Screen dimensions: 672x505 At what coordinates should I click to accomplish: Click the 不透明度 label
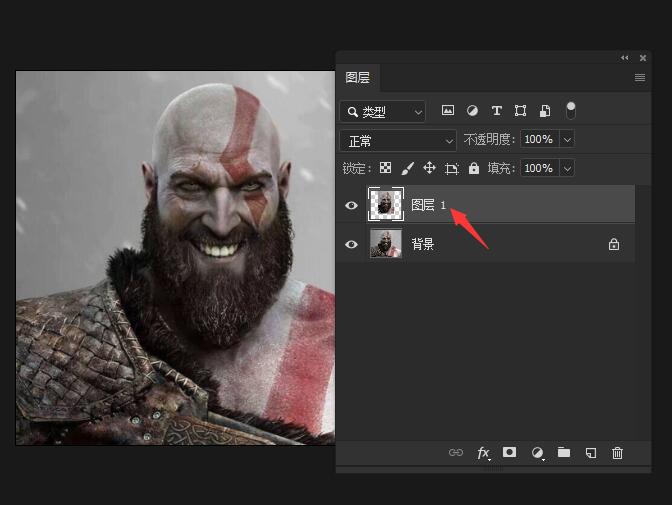coord(489,139)
